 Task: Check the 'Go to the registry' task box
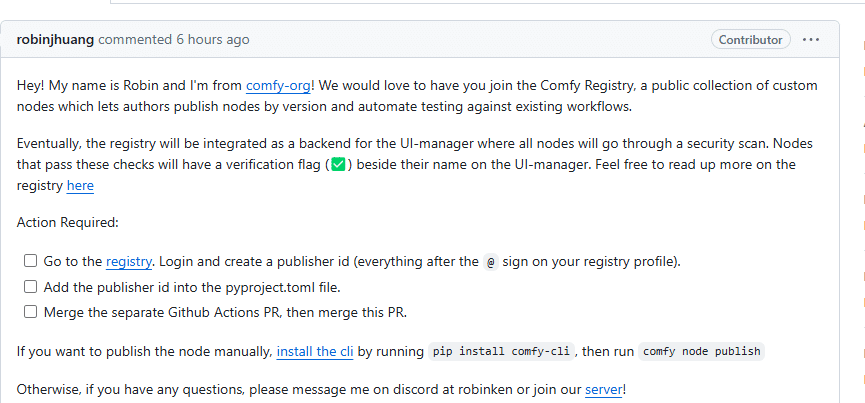pos(30,261)
